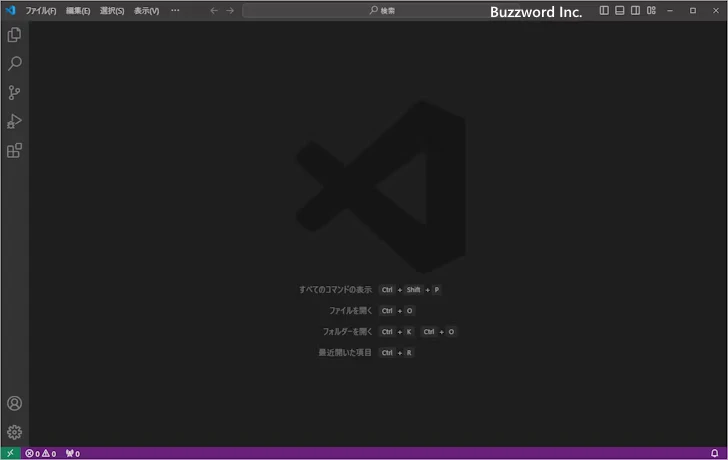Toggle the bottom panel visibility

(620, 10)
